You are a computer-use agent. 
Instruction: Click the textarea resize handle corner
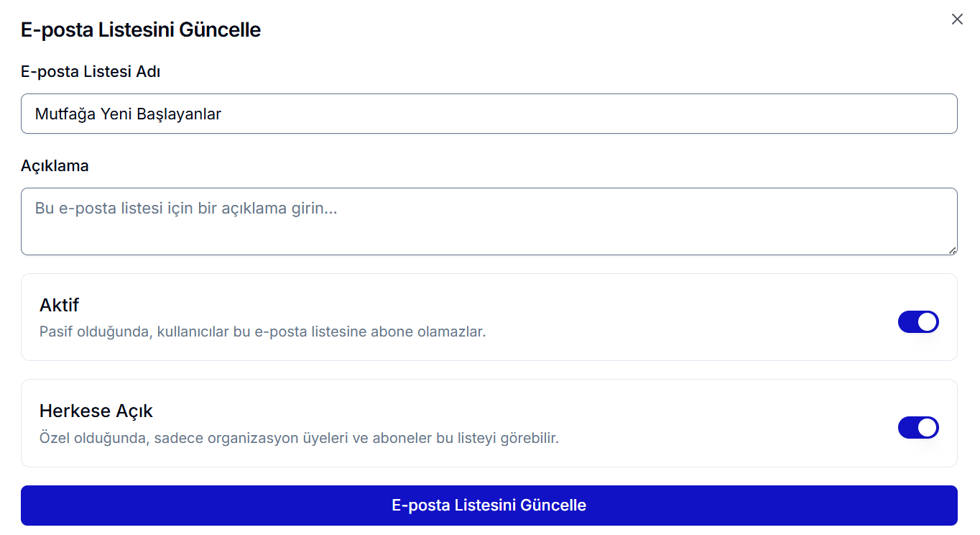pyautogui.click(x=952, y=250)
